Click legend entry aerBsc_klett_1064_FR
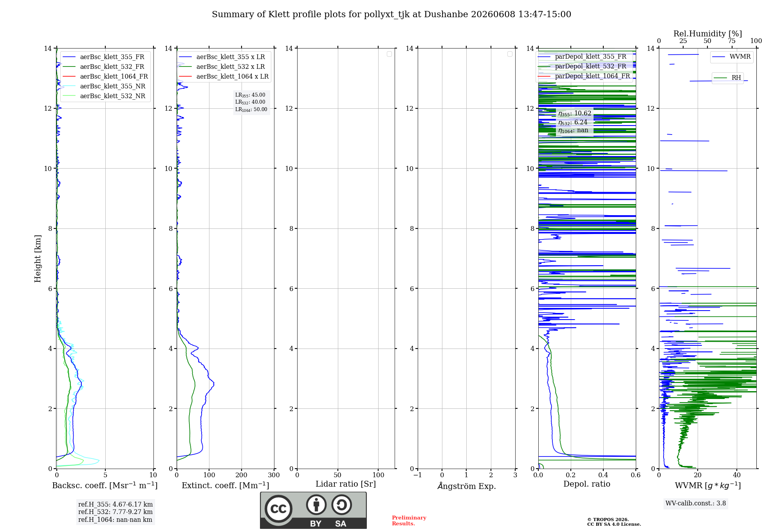The image size is (783, 532). point(105,76)
